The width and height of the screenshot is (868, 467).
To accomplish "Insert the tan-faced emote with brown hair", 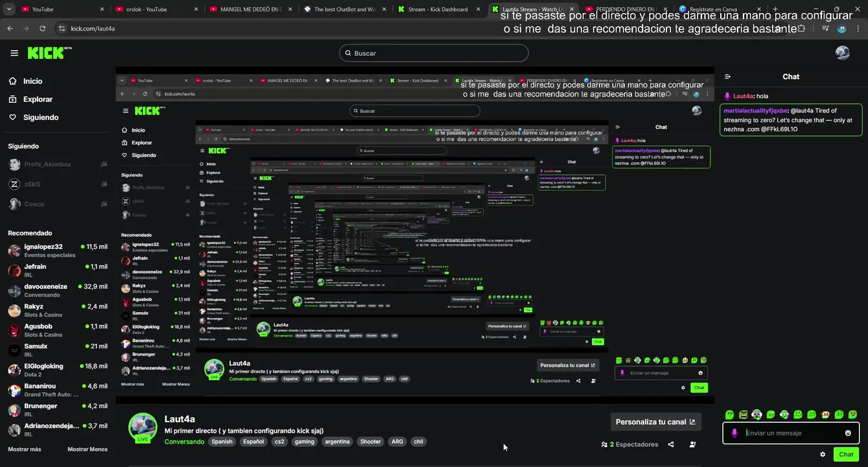I will (825, 414).
